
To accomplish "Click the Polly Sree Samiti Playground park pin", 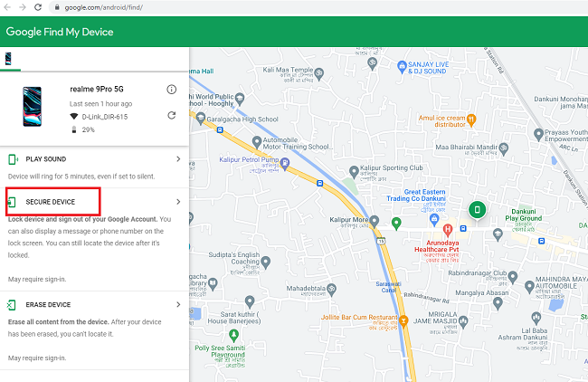I will [233, 335].
